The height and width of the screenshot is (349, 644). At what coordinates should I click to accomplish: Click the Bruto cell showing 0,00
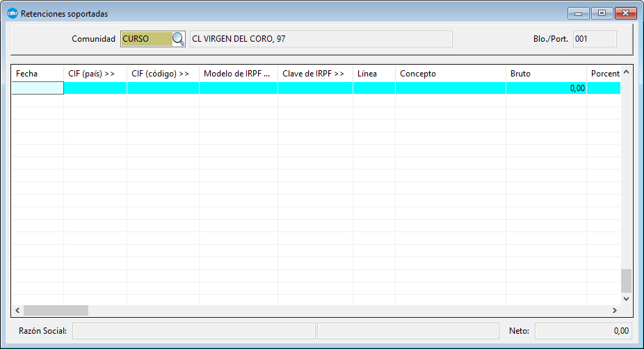coord(546,88)
